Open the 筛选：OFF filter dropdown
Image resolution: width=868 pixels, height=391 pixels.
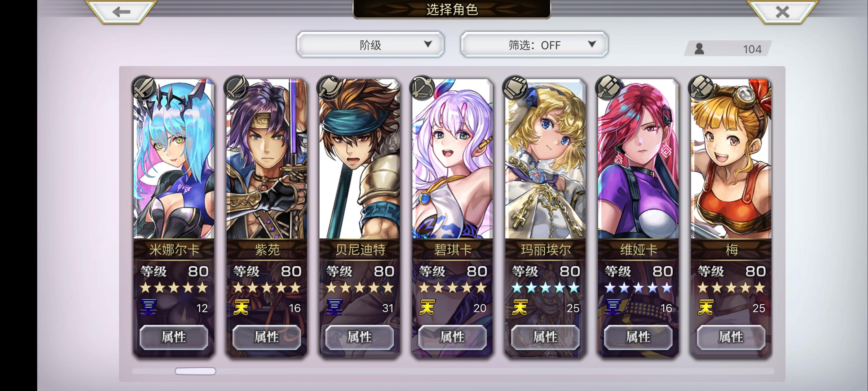tap(534, 45)
